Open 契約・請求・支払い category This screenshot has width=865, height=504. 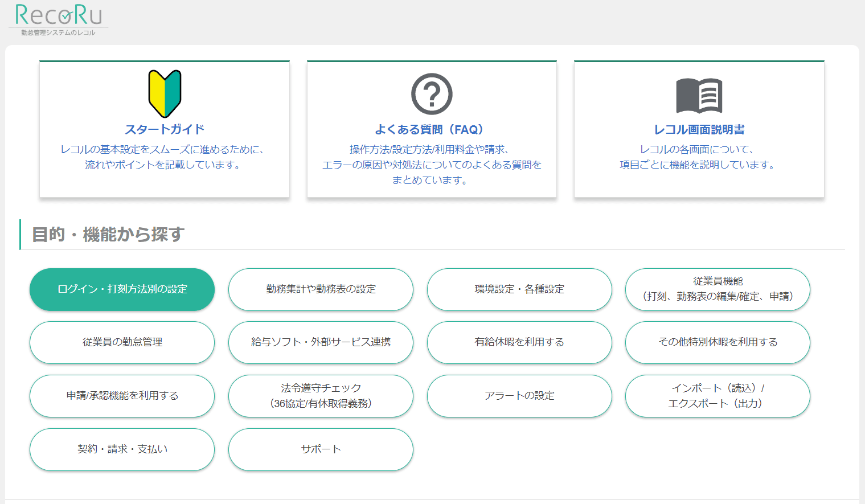(122, 449)
